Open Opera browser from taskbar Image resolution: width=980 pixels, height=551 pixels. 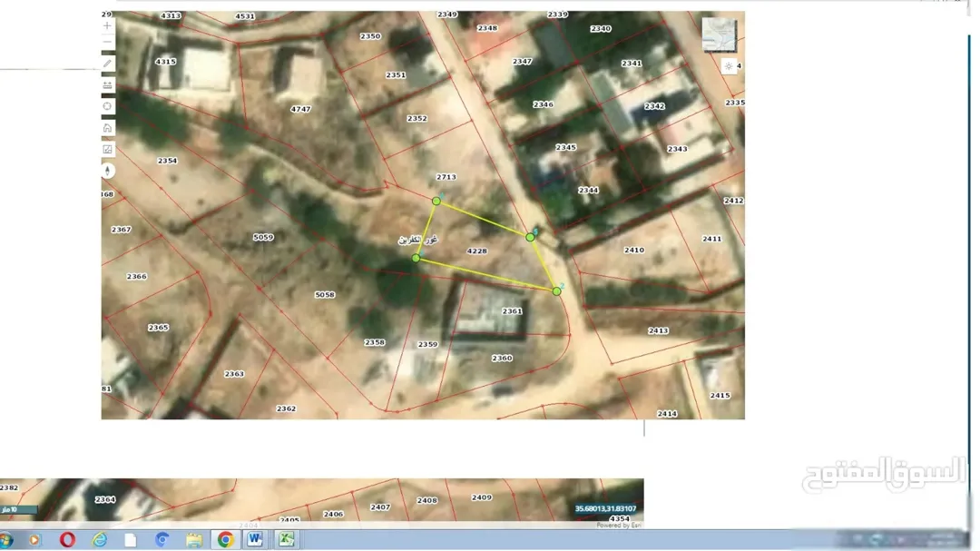click(67, 540)
